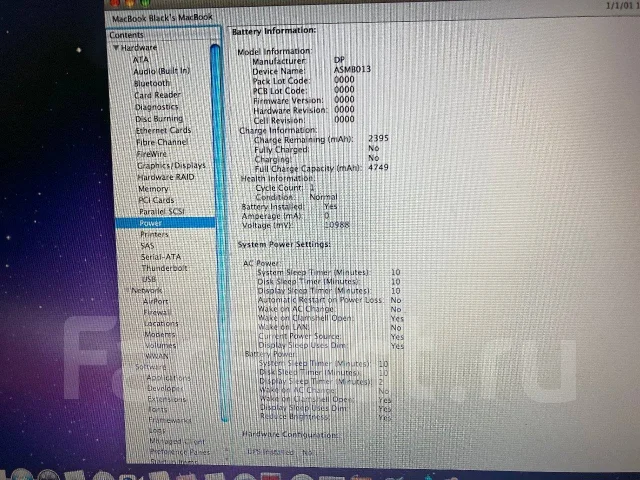
Task: Select Graphics/Displays in sidebar
Action: [171, 166]
